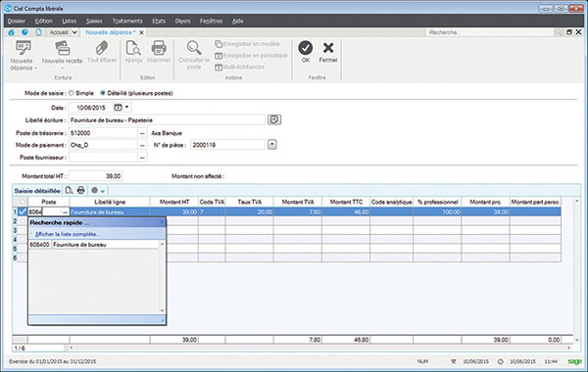Click the Nouvelle recette icon
Image resolution: width=588 pixels, height=372 pixels.
tap(63, 48)
